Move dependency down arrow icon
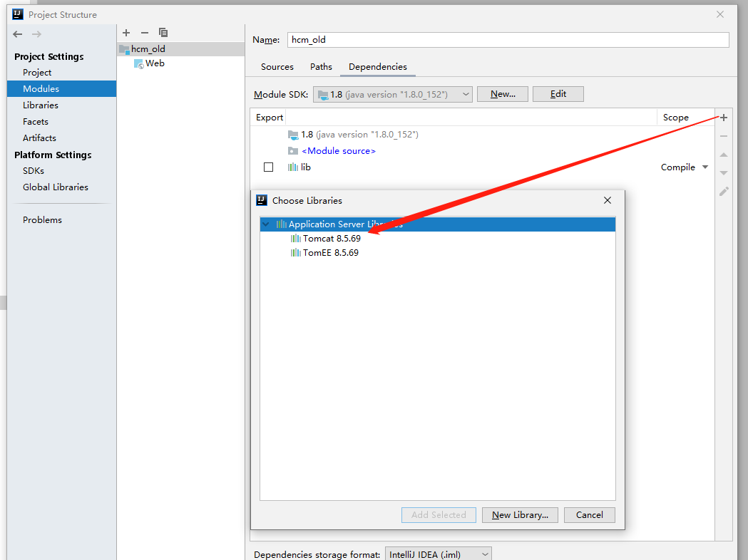 point(724,173)
